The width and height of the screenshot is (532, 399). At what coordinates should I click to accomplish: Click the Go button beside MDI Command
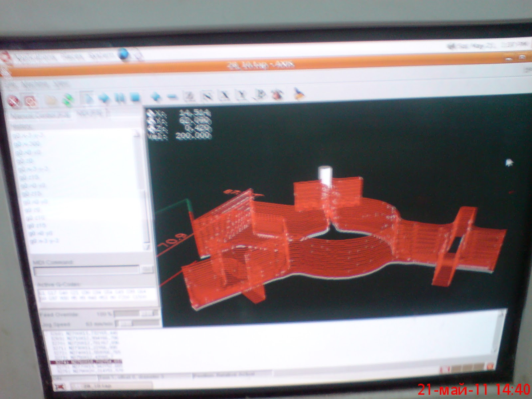click(x=147, y=270)
